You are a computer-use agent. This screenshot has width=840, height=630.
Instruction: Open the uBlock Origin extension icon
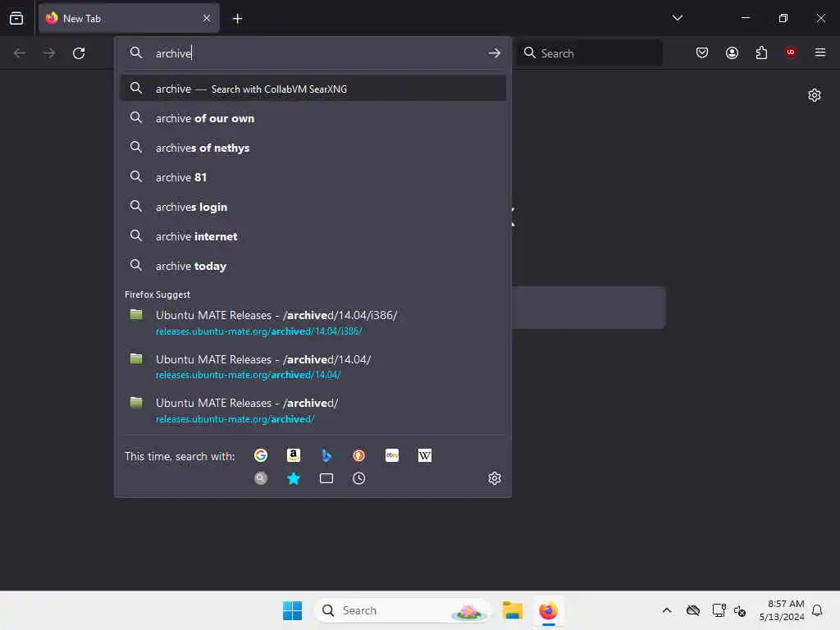790,52
